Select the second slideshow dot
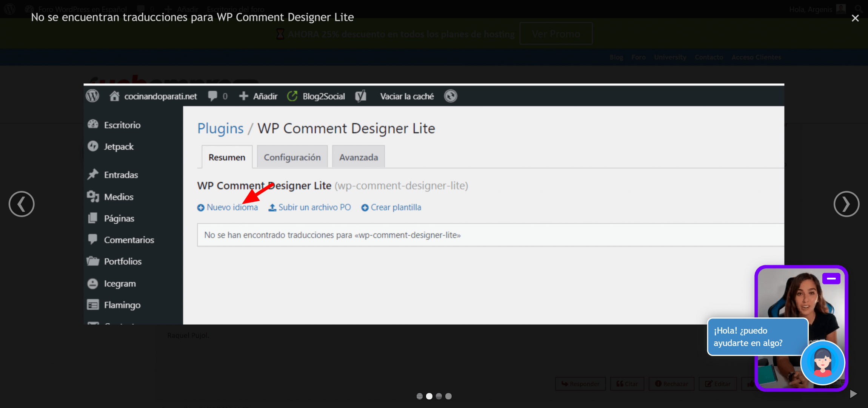 pos(429,396)
